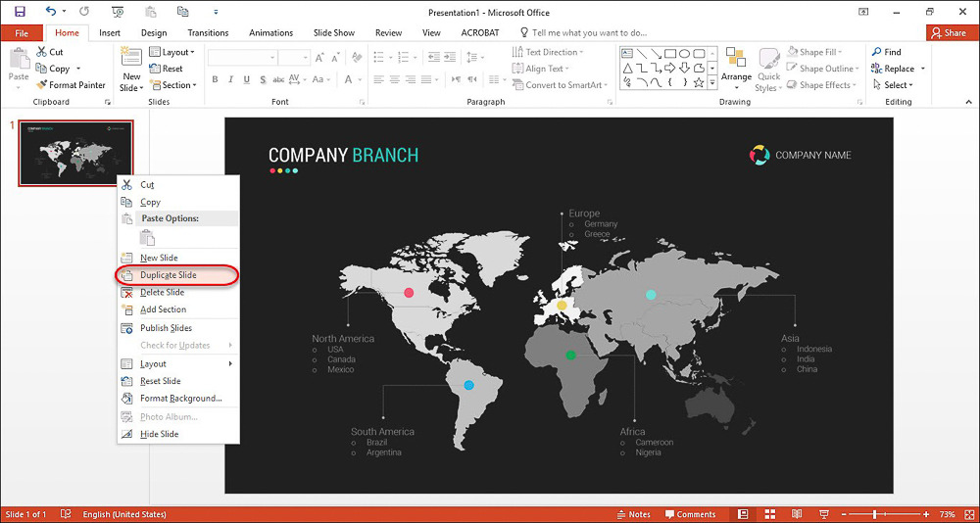Toggle Strikethrough formatting
The width and height of the screenshot is (980, 523).
pos(278,79)
